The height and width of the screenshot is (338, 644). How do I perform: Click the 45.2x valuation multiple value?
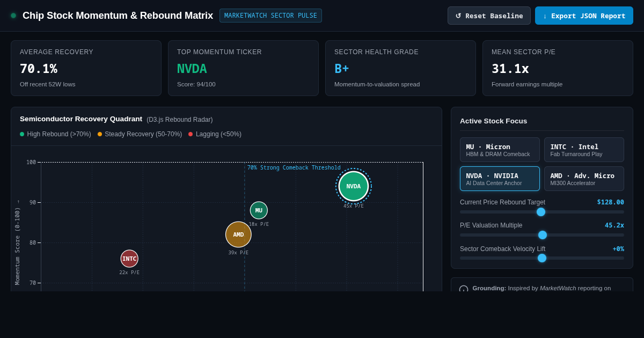point(614,225)
